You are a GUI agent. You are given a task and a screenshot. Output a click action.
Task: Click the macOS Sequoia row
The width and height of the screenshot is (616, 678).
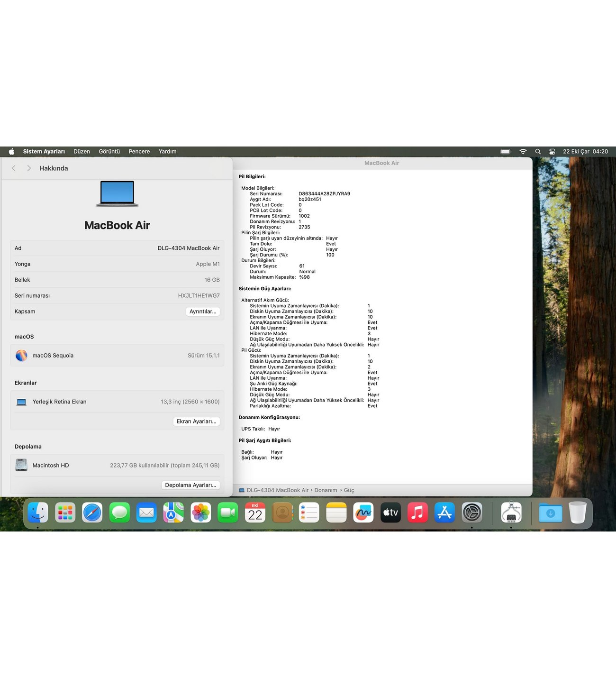(x=117, y=356)
